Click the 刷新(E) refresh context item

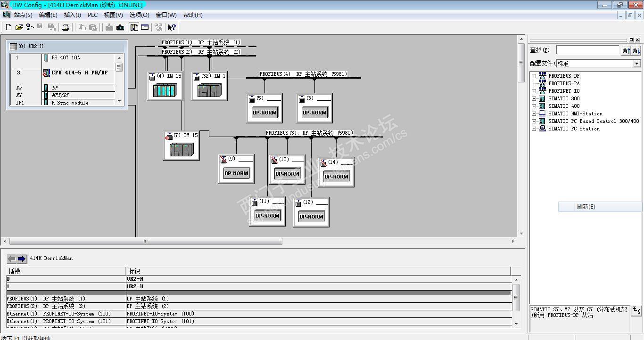click(x=600, y=207)
